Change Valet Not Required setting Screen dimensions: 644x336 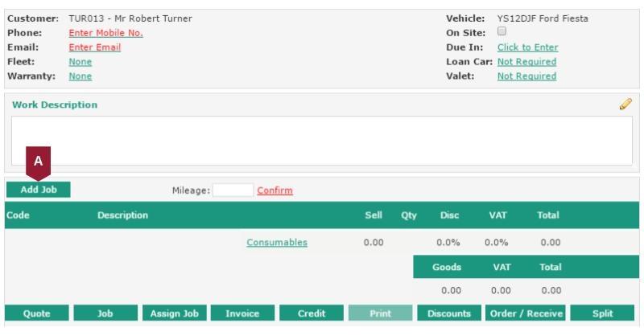526,76
